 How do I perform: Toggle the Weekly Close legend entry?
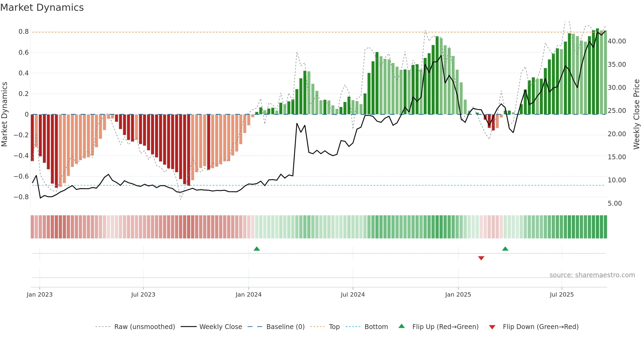click(x=211, y=327)
